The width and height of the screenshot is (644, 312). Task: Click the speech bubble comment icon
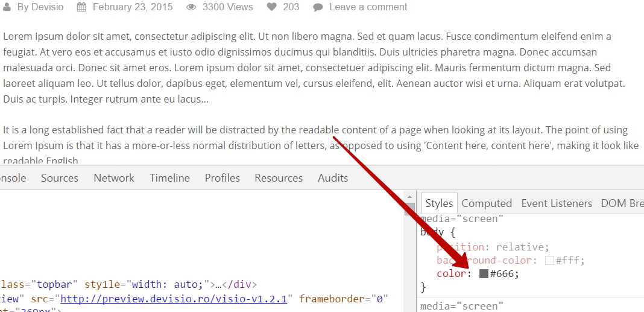318,7
